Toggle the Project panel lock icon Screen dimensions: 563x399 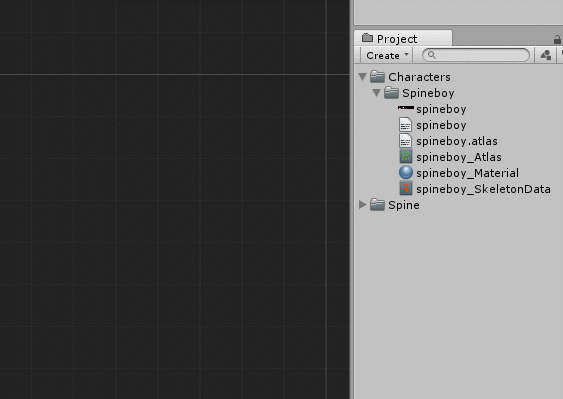[557, 39]
